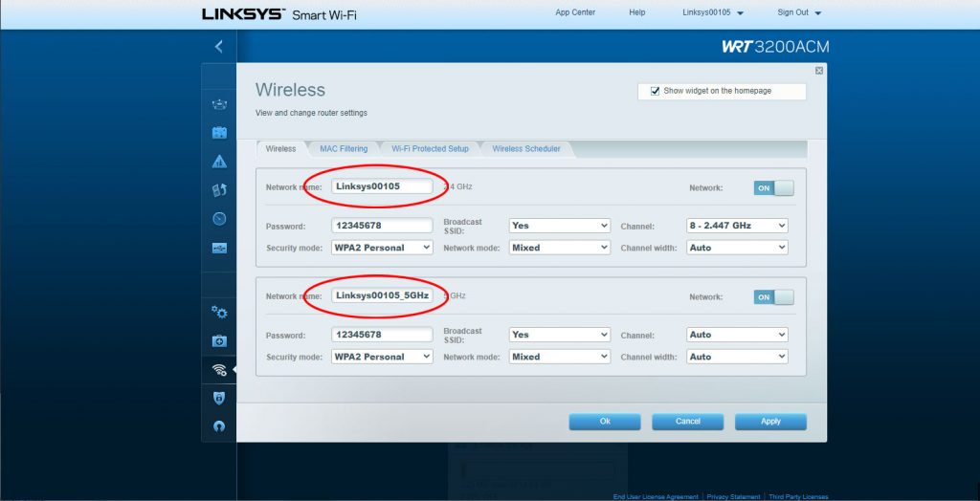Open the Speed Test gauge icon
980x501 pixels.
click(x=219, y=219)
